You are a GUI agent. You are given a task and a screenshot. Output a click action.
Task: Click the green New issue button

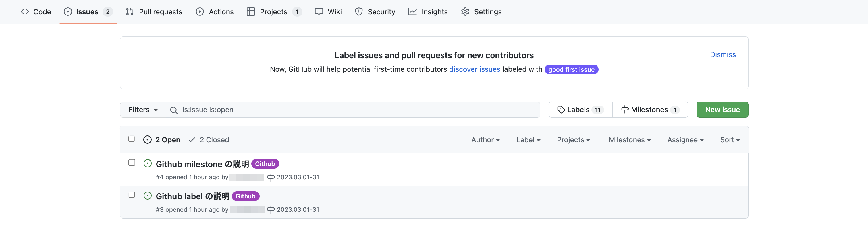point(722,110)
